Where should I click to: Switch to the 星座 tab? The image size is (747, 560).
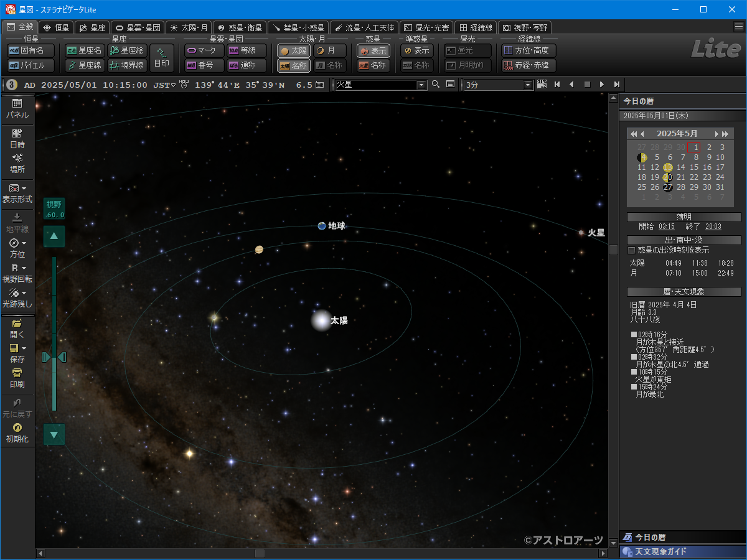pos(92,27)
